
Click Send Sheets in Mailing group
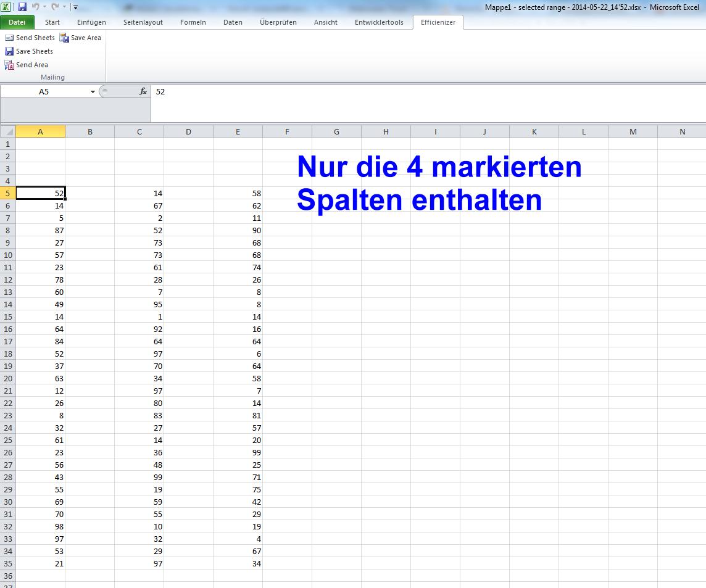[x=30, y=38]
